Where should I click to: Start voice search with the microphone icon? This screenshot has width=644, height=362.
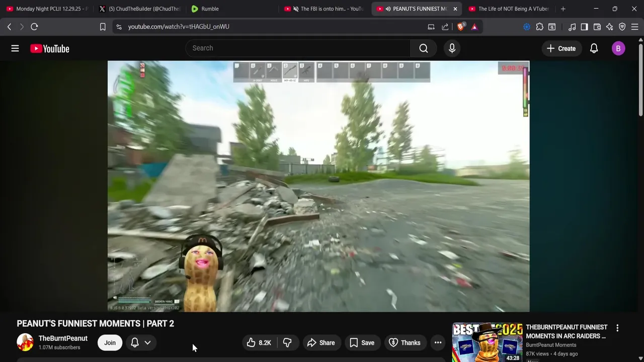(x=452, y=48)
